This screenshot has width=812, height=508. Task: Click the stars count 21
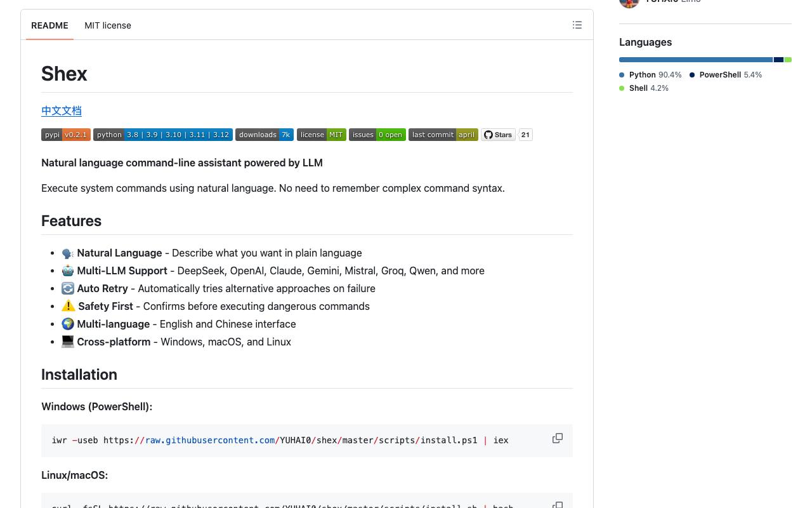[x=525, y=135]
